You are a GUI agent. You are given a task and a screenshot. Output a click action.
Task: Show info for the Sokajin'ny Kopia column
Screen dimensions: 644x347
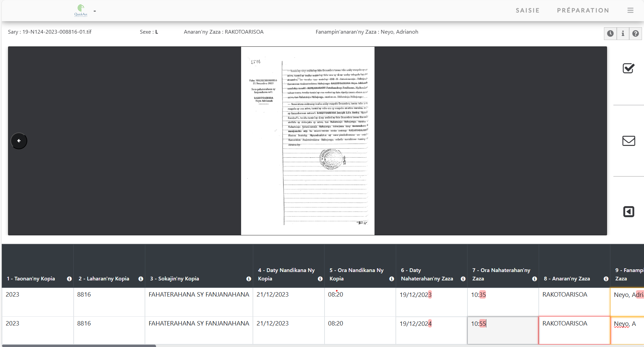pos(249,279)
